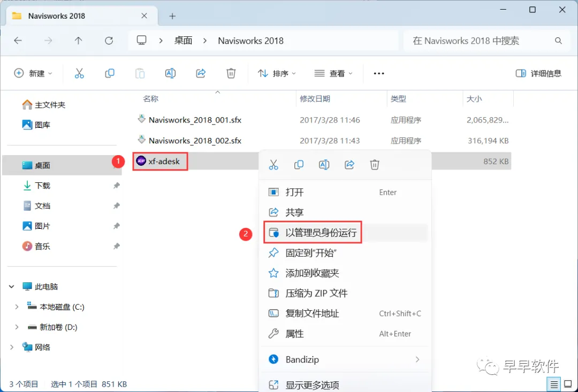Click the Rename icon in the context menu

324,165
